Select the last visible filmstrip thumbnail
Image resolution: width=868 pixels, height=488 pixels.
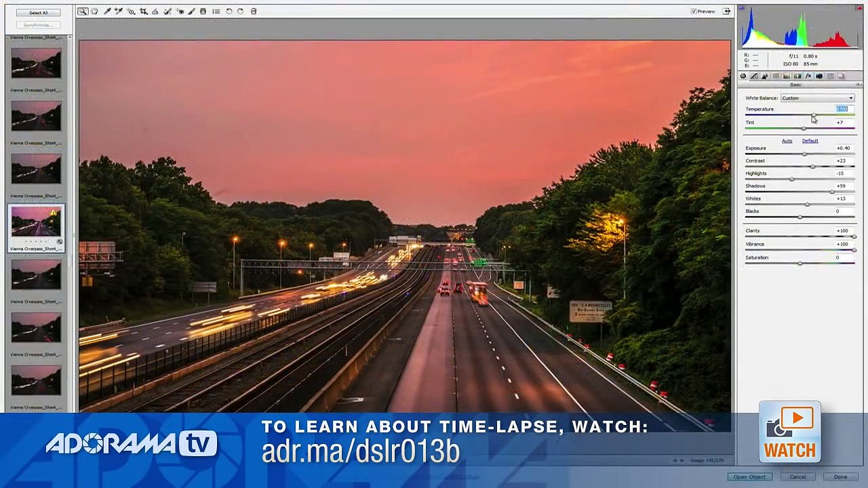pyautogui.click(x=36, y=380)
